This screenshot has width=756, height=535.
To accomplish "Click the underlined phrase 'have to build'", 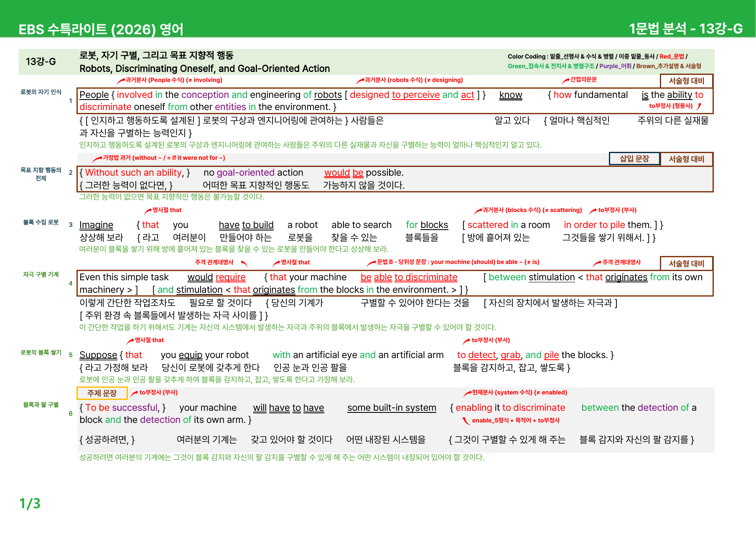I will pos(246,225).
